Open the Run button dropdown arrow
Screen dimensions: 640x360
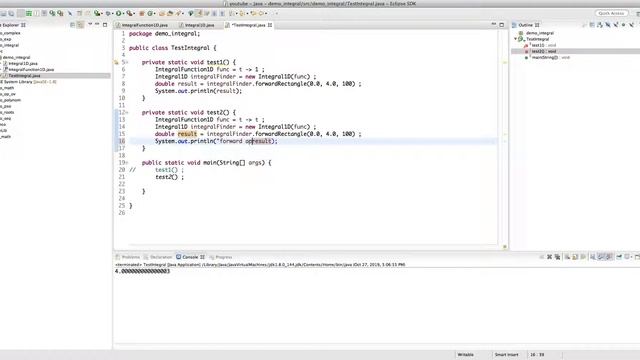(124, 13)
